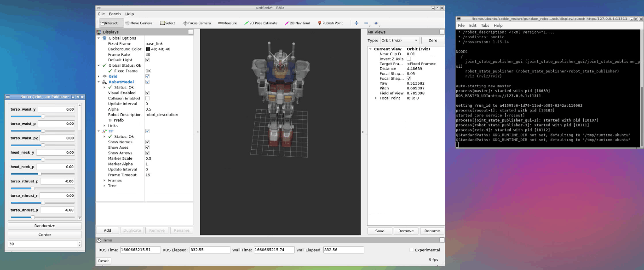Screen dimensions: 644x270
Task: Select the 2D Nav Goal tool
Action: pyautogui.click(x=297, y=23)
